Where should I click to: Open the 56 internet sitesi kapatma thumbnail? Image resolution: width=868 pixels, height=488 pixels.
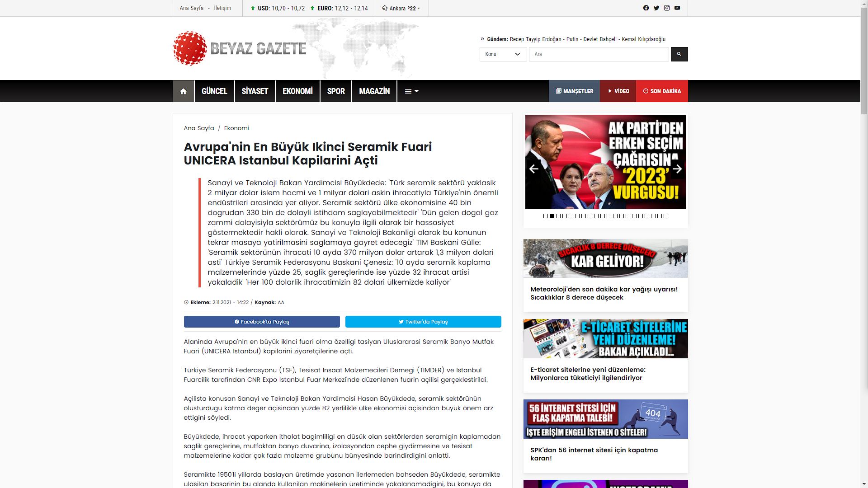pyautogui.click(x=606, y=419)
